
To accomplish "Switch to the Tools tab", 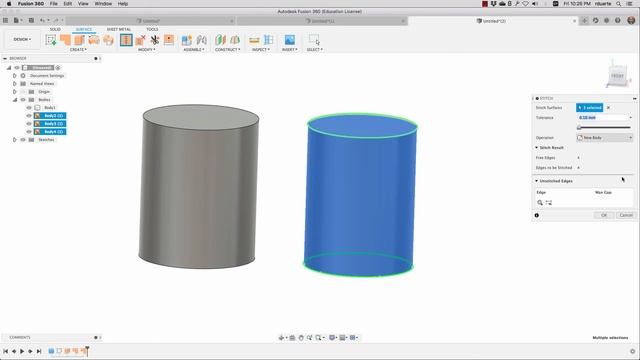I will click(x=152, y=29).
